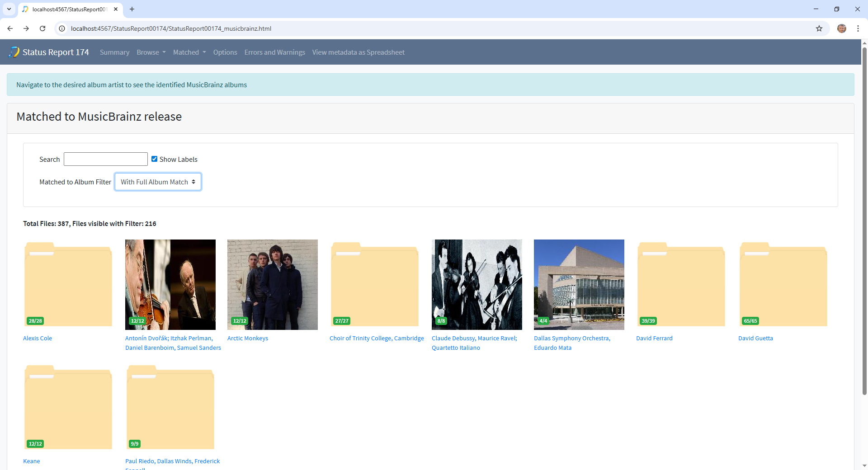Click into the Search text field
Viewport: 868px width, 470px height.
click(105, 159)
